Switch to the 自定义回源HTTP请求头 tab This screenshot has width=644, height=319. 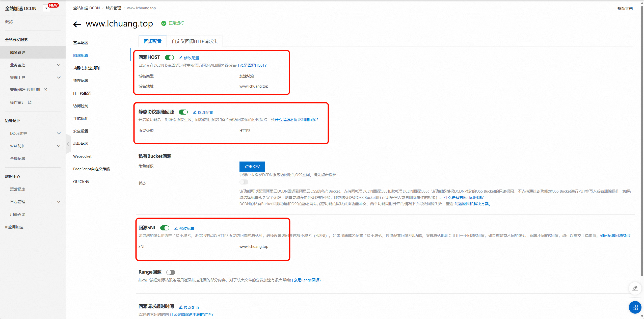(195, 41)
